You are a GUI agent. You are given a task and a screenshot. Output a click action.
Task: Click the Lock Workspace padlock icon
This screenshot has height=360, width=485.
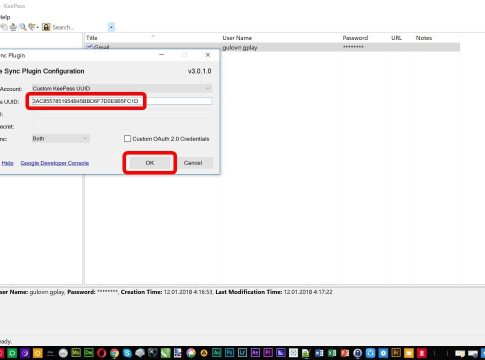pyautogui.click(x=46, y=27)
